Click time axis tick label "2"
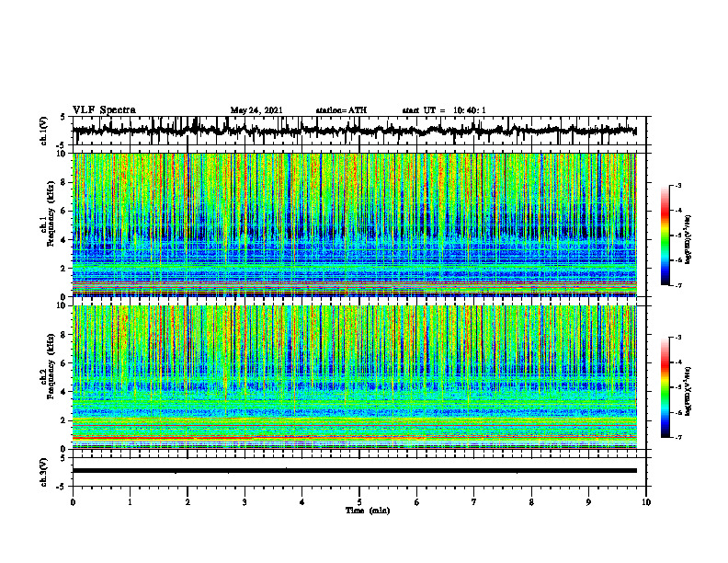The height and width of the screenshot is (563, 728). pos(188,502)
